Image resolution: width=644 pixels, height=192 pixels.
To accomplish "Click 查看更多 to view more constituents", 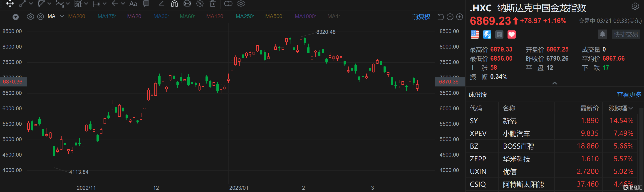I will click(x=629, y=94).
